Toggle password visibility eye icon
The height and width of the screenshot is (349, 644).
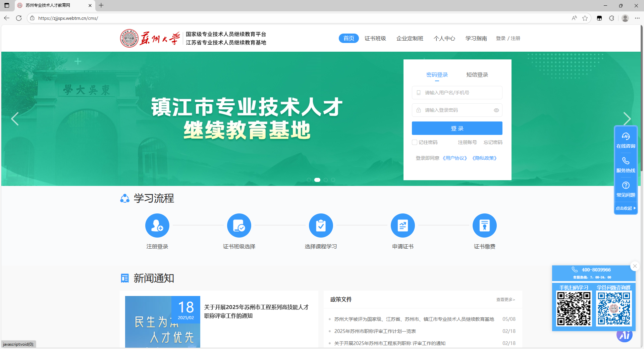[496, 110]
